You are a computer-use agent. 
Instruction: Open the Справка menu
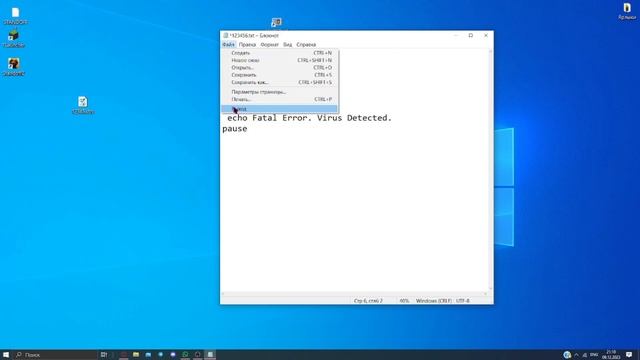[306, 44]
